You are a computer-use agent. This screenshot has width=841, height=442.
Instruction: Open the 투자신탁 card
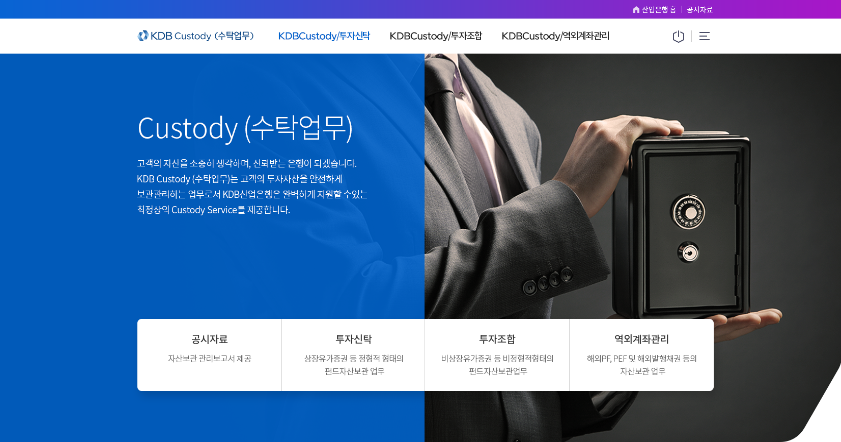[353, 355]
